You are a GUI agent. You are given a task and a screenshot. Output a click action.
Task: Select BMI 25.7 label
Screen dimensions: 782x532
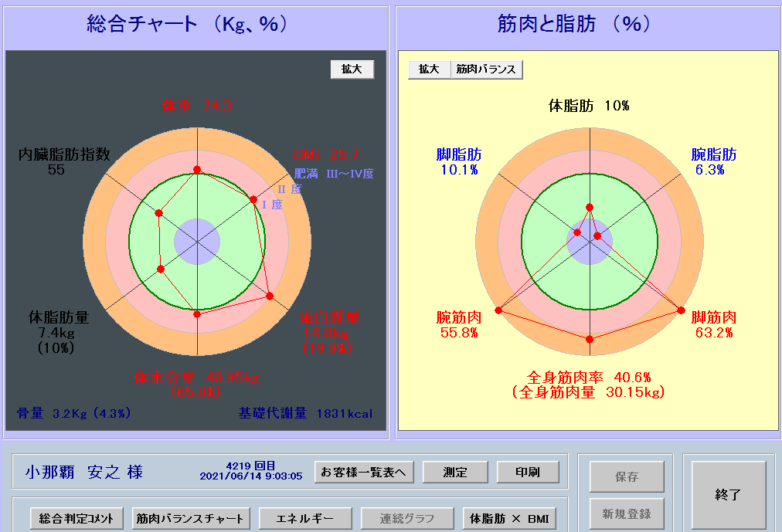tap(326, 154)
